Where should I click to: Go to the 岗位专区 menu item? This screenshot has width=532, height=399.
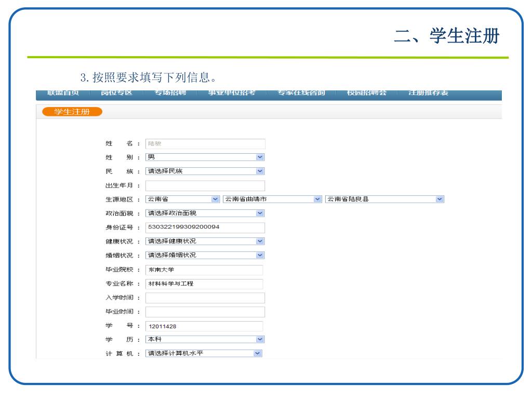click(x=116, y=94)
